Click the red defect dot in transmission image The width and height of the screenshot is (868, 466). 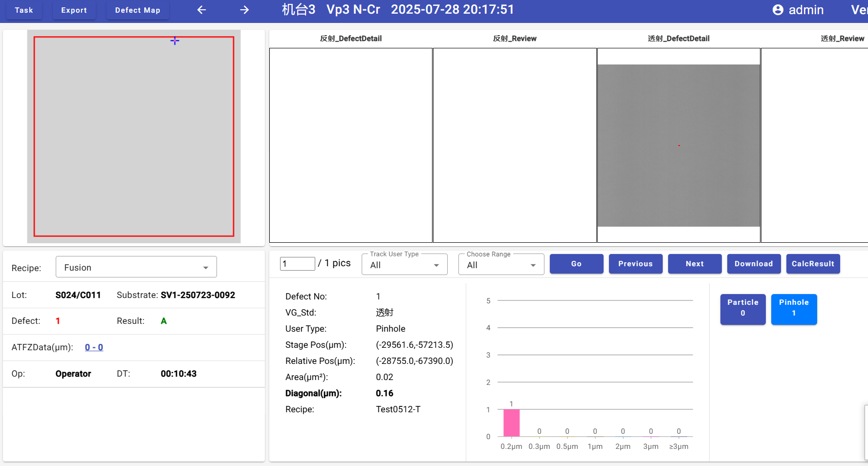tap(679, 146)
